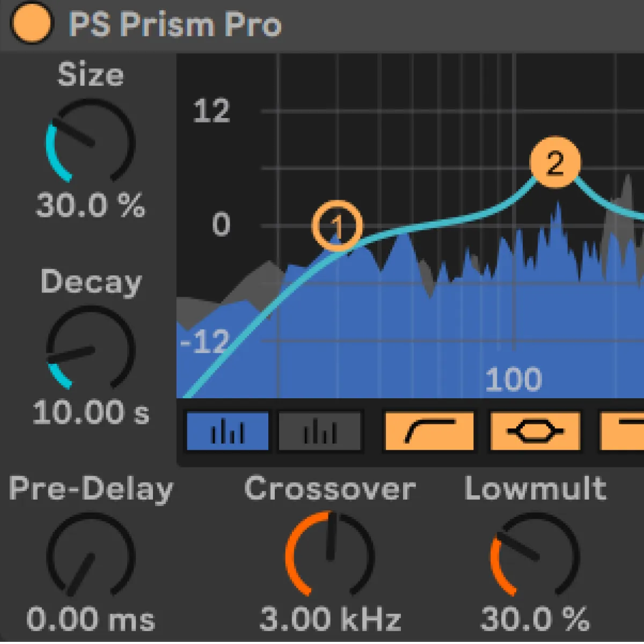
Task: Toggle the PS Prism Pro device activator
Action: coord(31,24)
